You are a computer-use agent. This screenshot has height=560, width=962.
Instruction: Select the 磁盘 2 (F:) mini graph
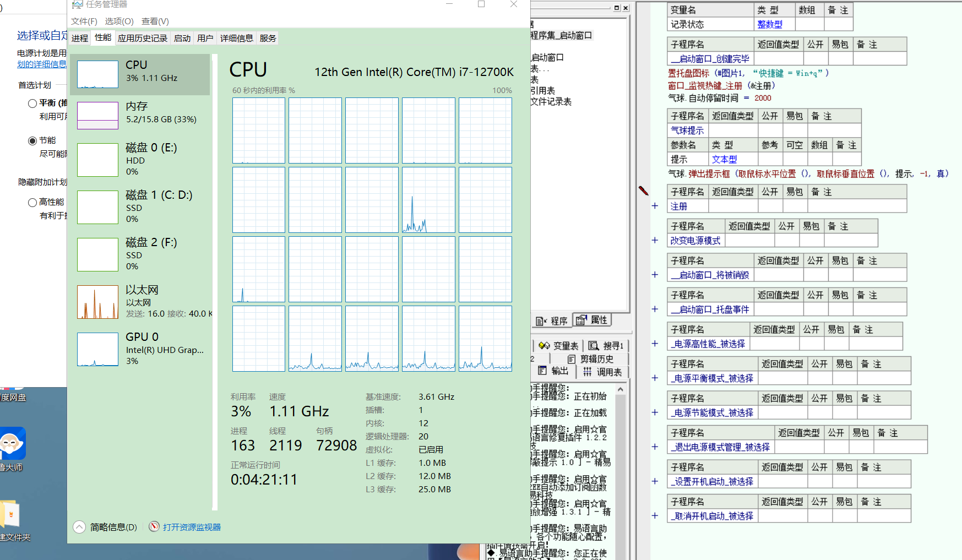[97, 254]
